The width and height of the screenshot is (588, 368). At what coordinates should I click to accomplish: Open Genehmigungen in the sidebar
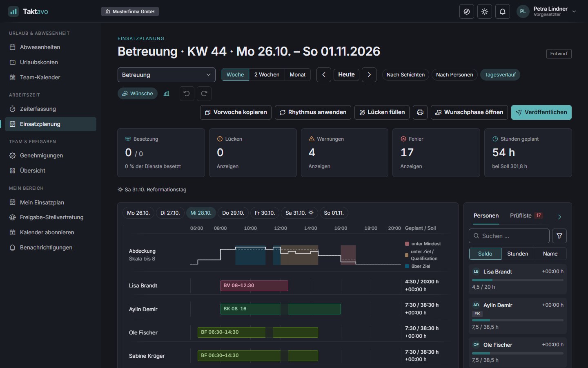click(51, 155)
